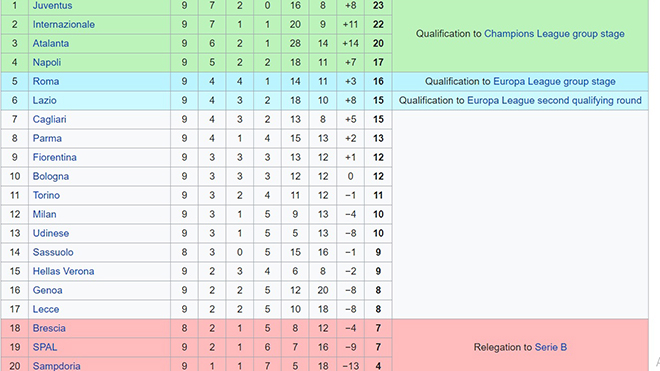Open the Internazionale team link

[x=64, y=24]
